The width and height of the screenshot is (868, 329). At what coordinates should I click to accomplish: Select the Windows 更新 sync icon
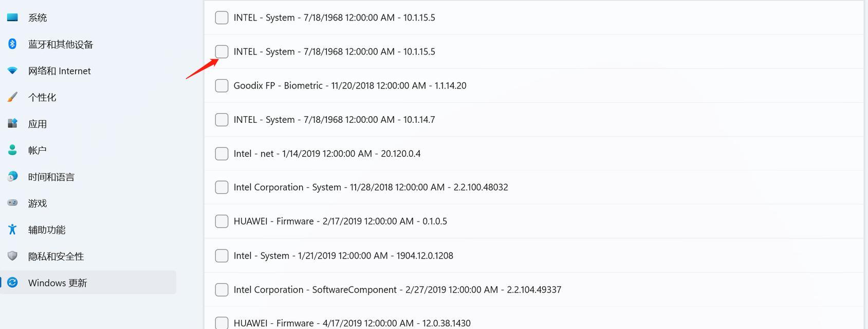point(12,282)
